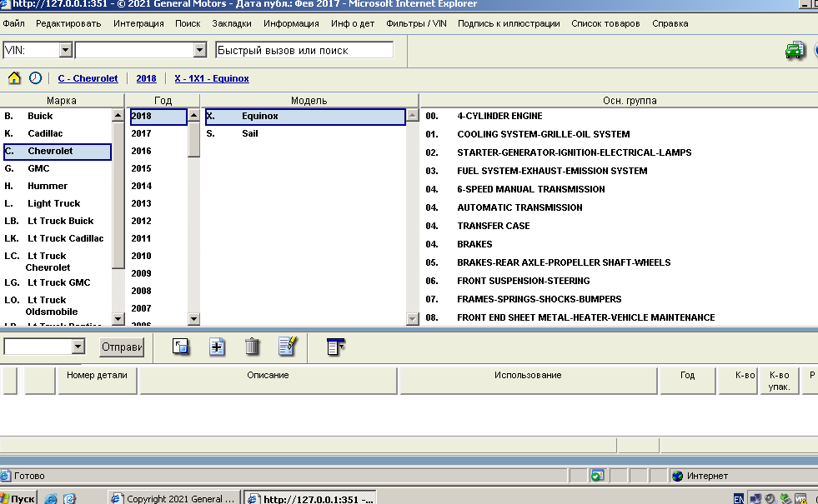Click the trash can delete icon
818x504 pixels.
tap(252, 347)
